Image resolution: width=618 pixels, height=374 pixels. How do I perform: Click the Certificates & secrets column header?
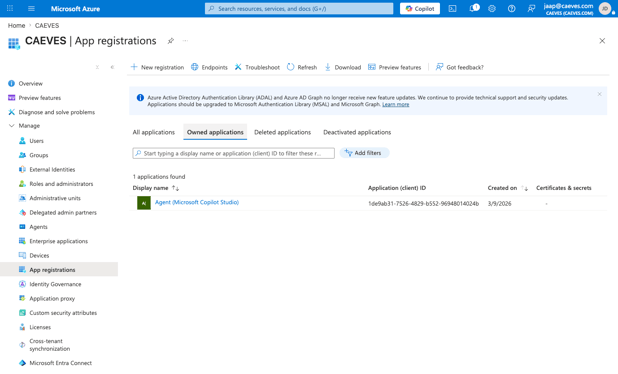pos(564,188)
